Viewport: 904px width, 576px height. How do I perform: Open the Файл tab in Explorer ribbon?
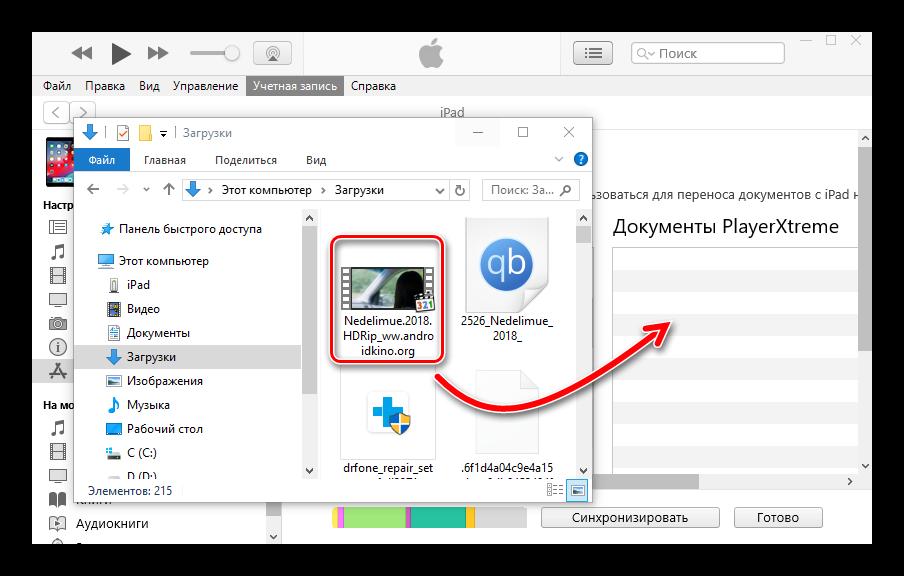click(101, 160)
